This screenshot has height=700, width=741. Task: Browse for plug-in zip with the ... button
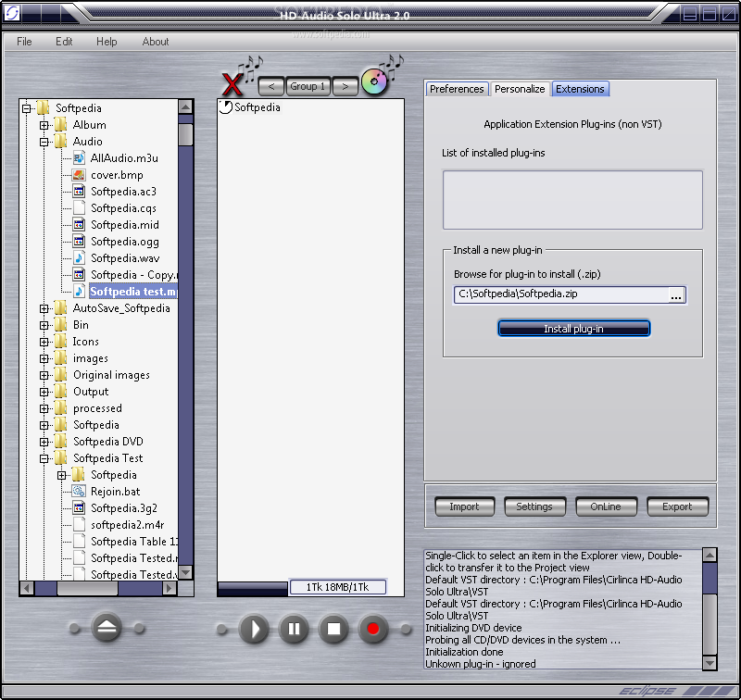(x=676, y=295)
